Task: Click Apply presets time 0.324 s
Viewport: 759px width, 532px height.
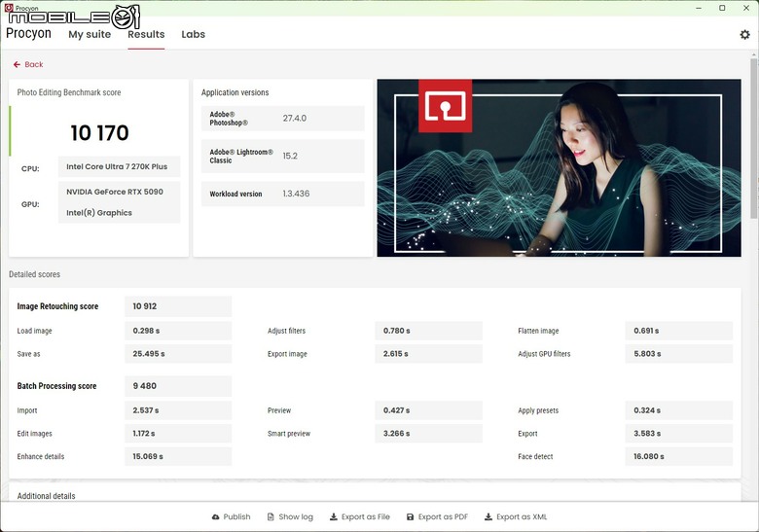Action: point(678,410)
